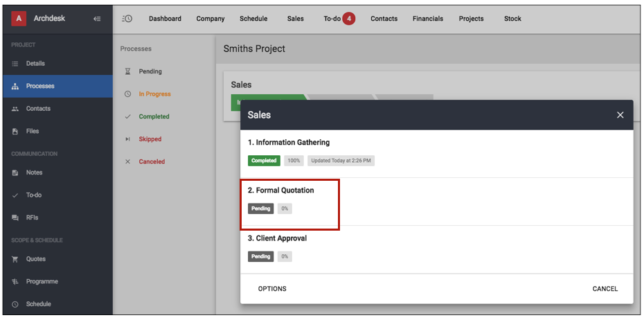Select Processes in project sidebar
Image resolution: width=644 pixels, height=320 pixels.
[57, 87]
